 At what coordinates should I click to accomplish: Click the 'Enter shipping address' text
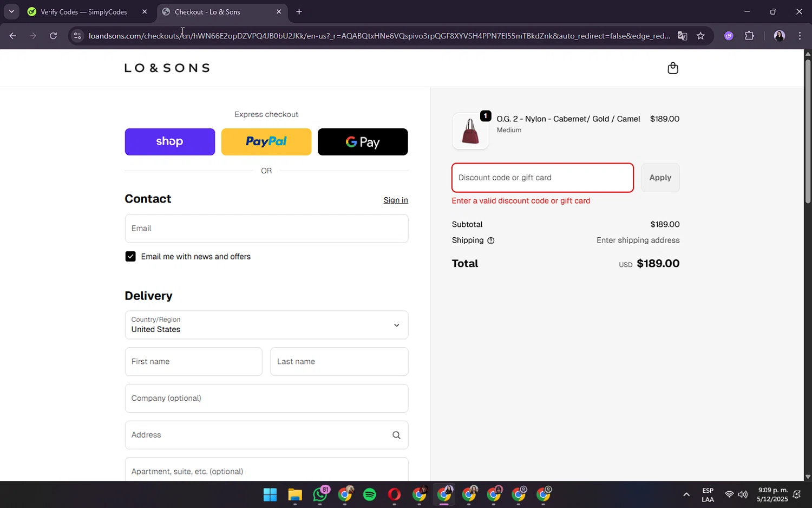coord(638,240)
